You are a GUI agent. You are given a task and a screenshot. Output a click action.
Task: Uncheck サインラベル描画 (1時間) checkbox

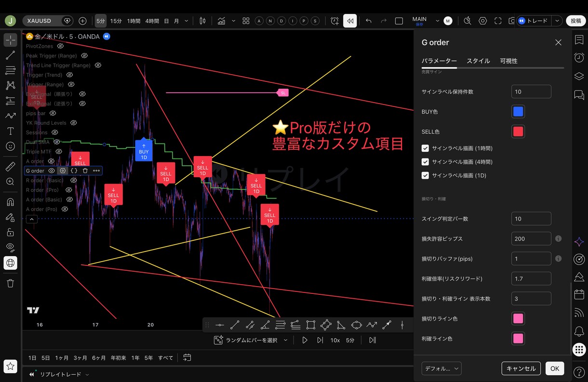click(x=425, y=148)
